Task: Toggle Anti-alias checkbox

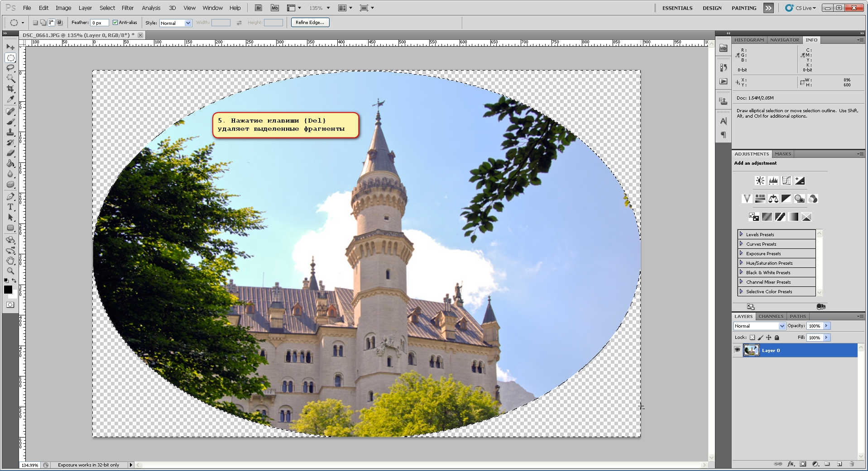Action: (115, 22)
